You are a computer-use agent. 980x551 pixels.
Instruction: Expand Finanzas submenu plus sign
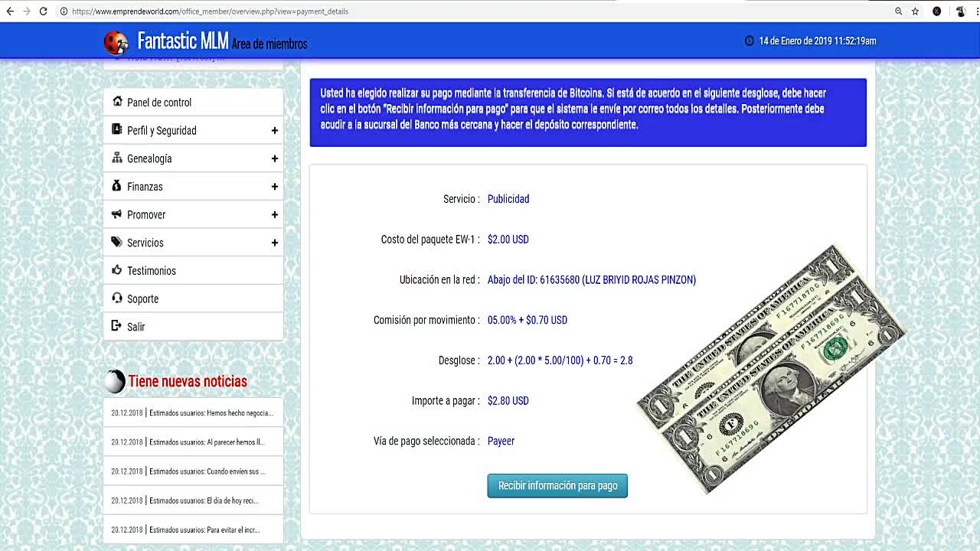point(274,187)
